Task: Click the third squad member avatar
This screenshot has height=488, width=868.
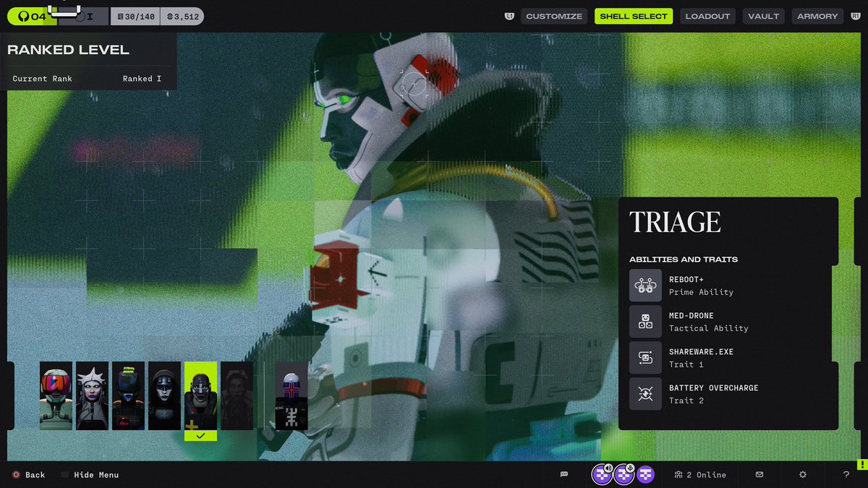Action: coord(645,474)
